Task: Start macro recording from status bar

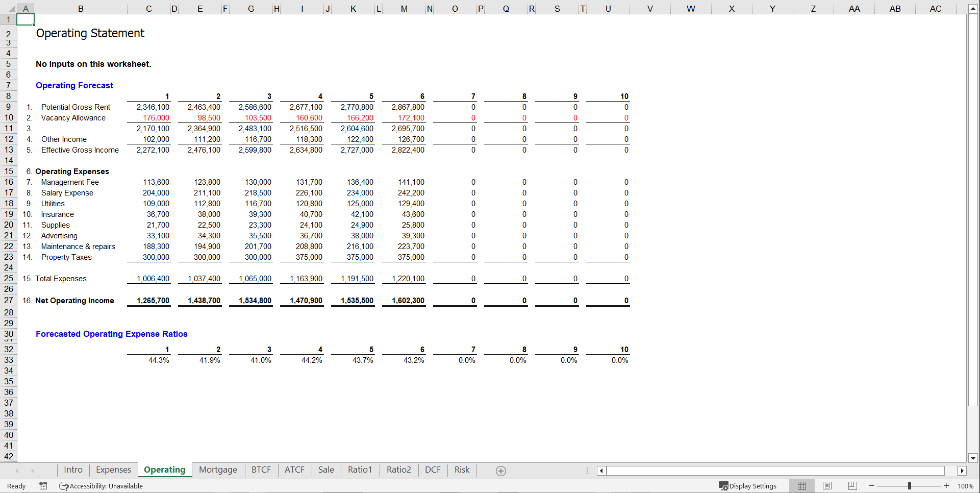Action: click(43, 486)
